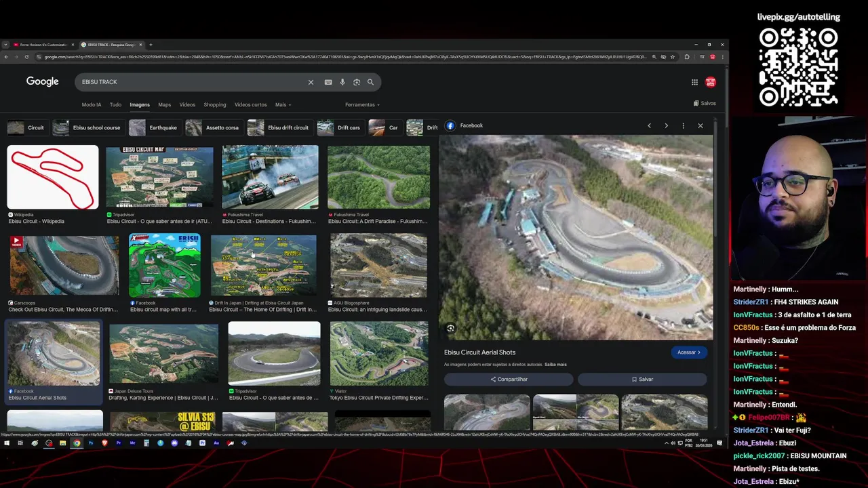Click the Facebook source icon in preview
Image resolution: width=868 pixels, height=488 pixels.
coord(450,125)
